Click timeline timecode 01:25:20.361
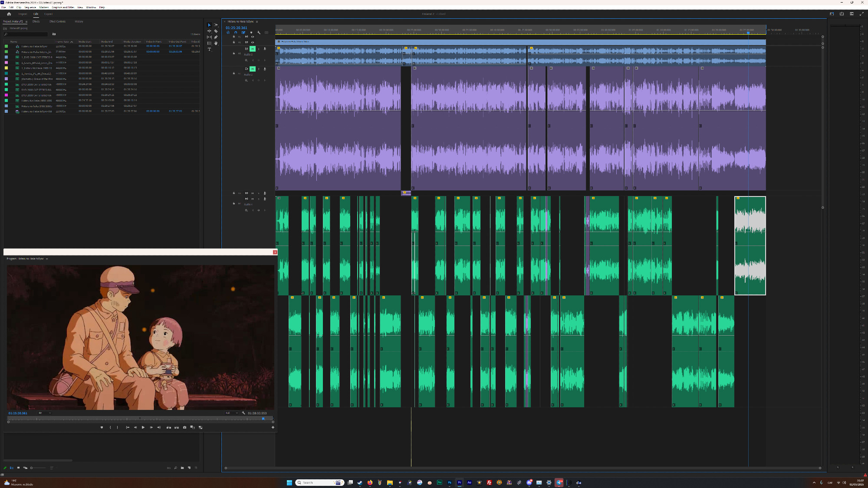Image resolution: width=868 pixels, height=488 pixels. (x=236, y=28)
